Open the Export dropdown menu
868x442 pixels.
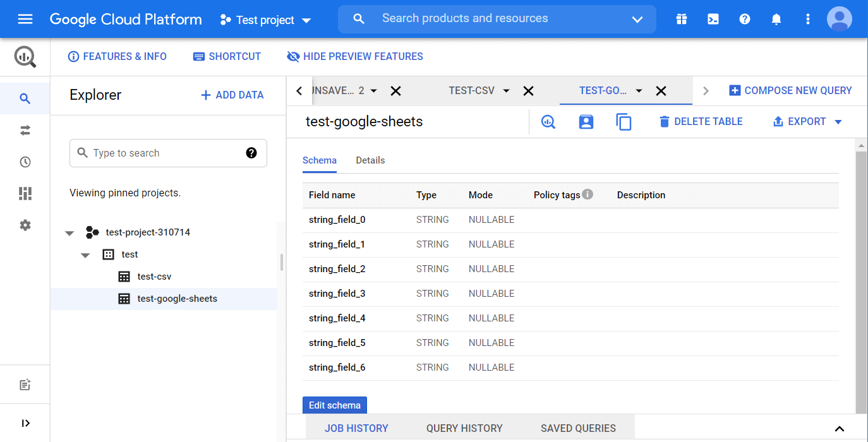pos(807,121)
